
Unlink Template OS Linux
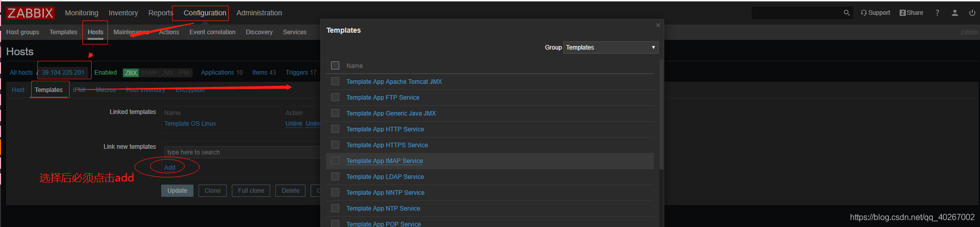coord(294,124)
